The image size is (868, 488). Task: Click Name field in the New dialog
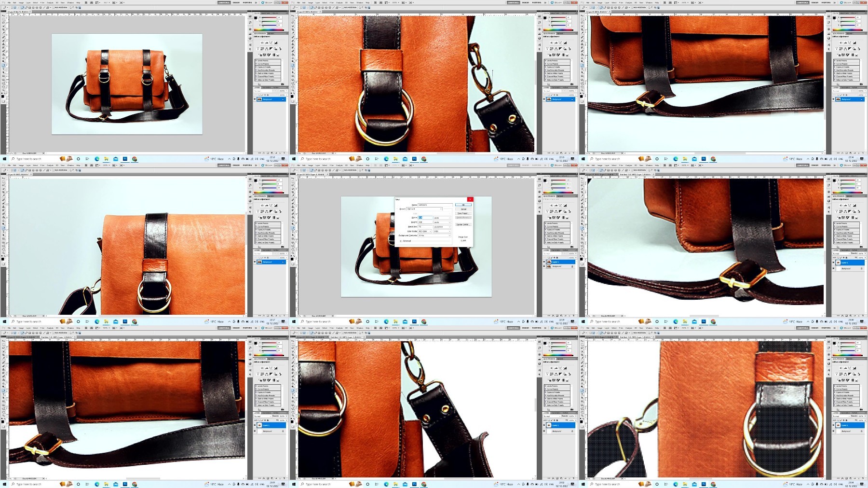click(x=435, y=205)
